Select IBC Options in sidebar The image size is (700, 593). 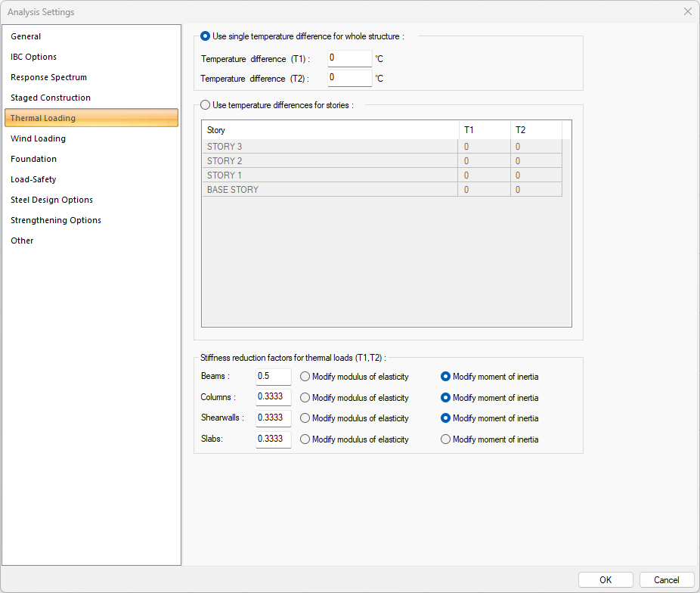pos(33,57)
